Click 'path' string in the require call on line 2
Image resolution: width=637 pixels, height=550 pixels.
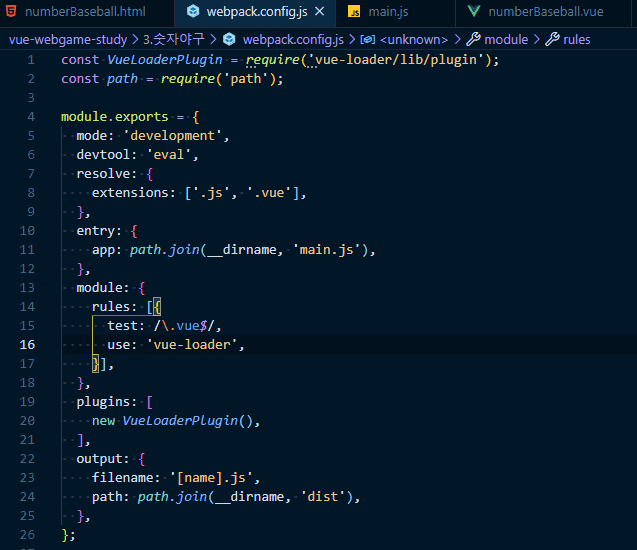pyautogui.click(x=246, y=79)
